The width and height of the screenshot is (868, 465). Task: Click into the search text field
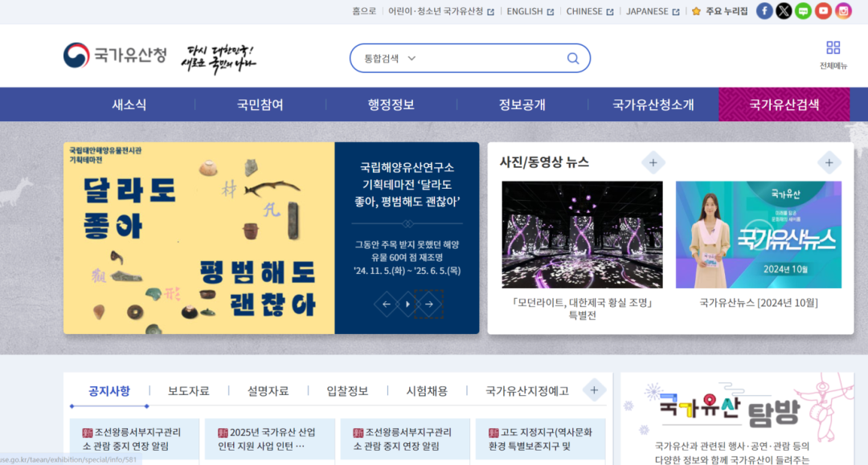(x=492, y=58)
